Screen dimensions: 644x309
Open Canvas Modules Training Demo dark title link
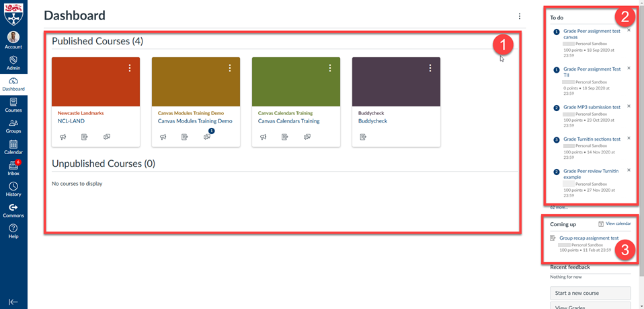195,121
